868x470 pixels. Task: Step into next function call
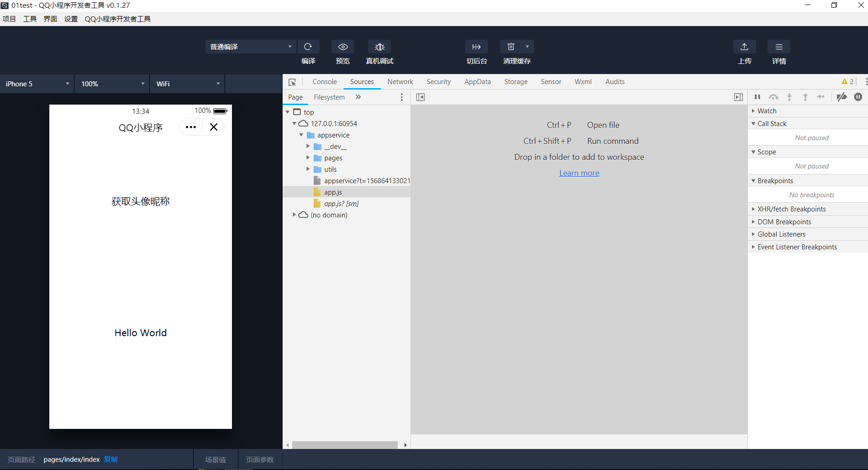[x=789, y=97]
